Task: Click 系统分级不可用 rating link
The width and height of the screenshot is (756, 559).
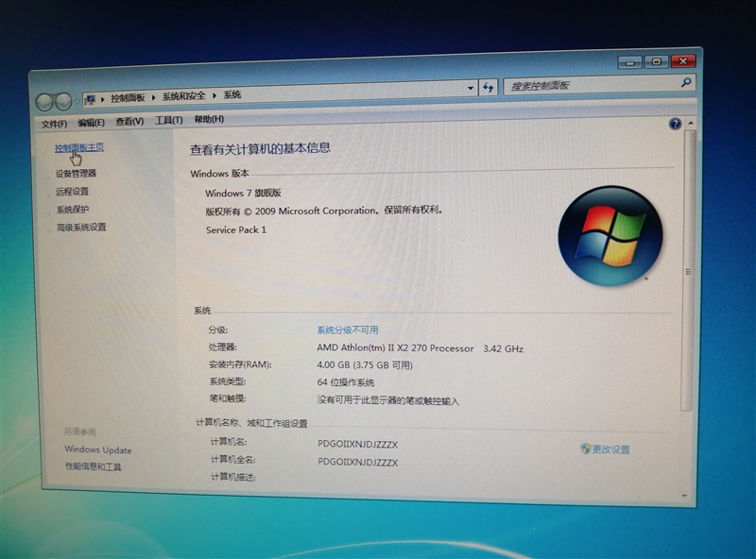Action: 348,330
